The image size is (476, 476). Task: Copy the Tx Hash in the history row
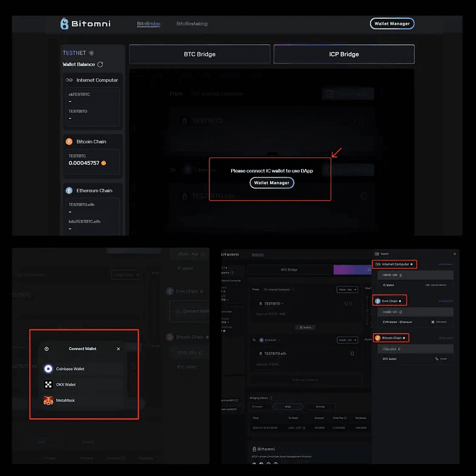click(304, 428)
